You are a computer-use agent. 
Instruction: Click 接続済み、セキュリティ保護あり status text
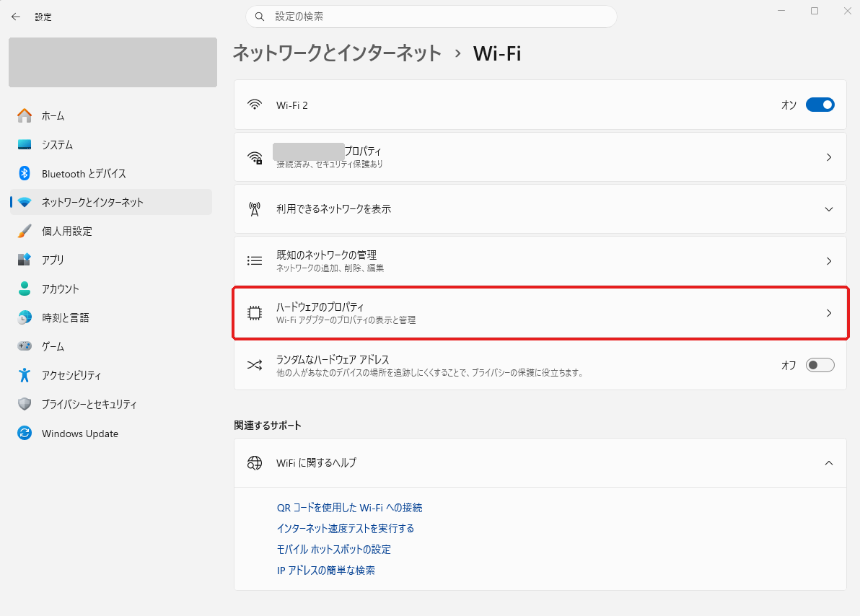click(330, 164)
